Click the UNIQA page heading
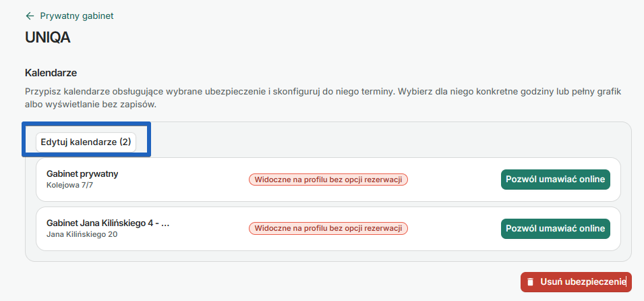The image size is (644, 301). pos(48,38)
